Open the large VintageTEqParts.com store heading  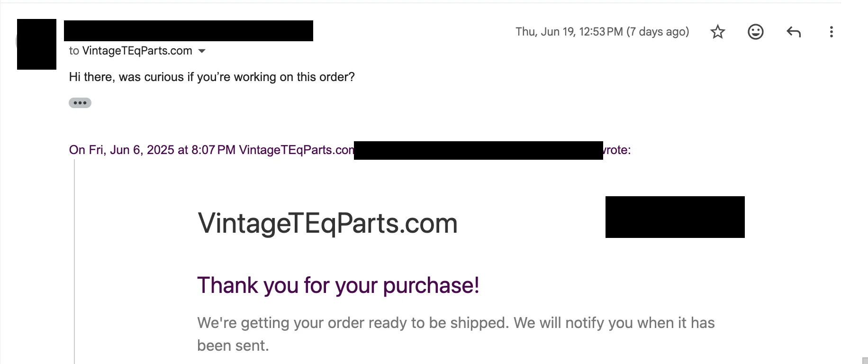click(327, 223)
